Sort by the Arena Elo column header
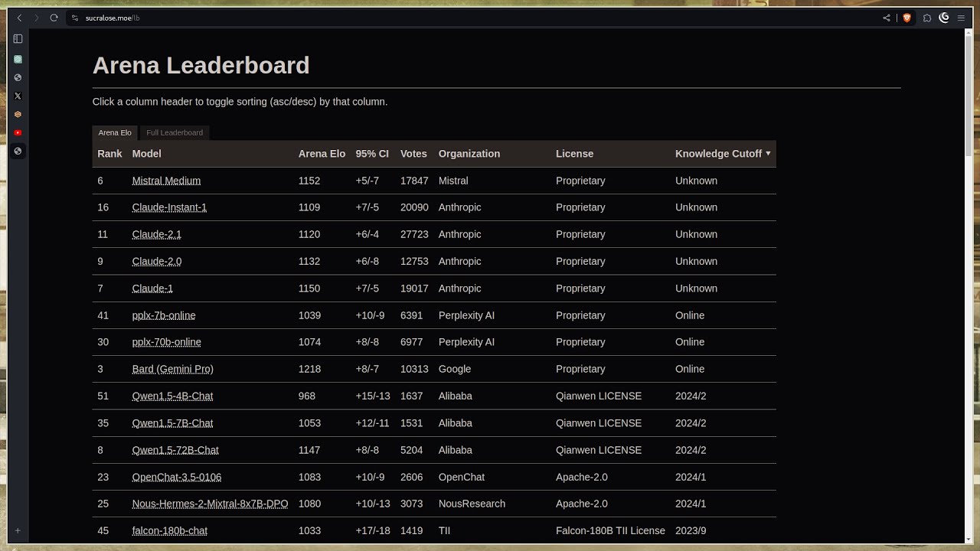 (x=322, y=154)
